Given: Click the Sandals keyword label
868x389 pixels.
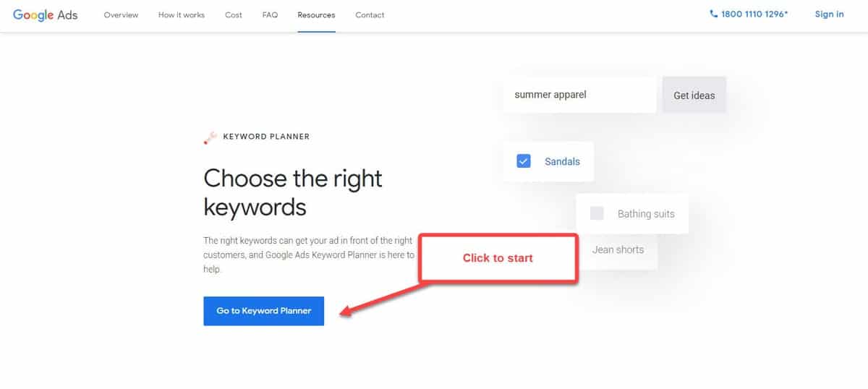Looking at the screenshot, I should tap(562, 162).
